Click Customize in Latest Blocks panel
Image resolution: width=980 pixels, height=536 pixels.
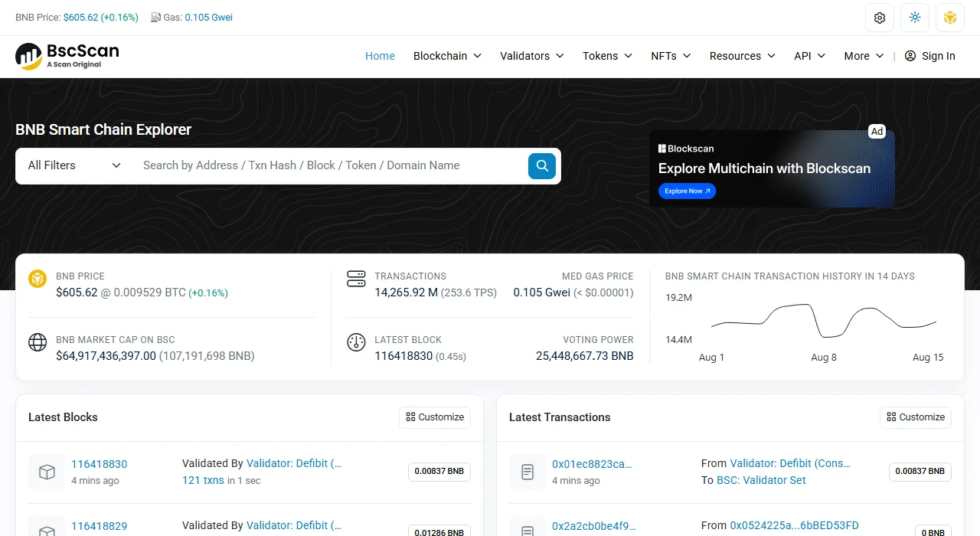(435, 417)
